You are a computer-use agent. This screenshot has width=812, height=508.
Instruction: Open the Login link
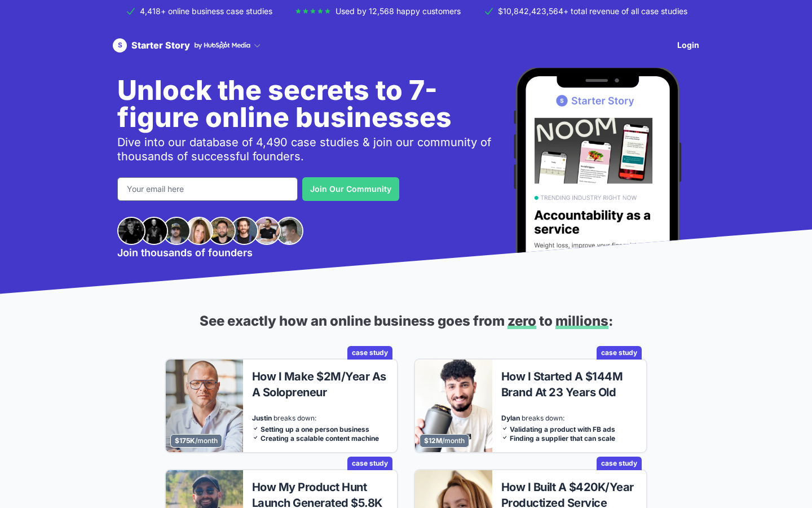pyautogui.click(x=688, y=45)
